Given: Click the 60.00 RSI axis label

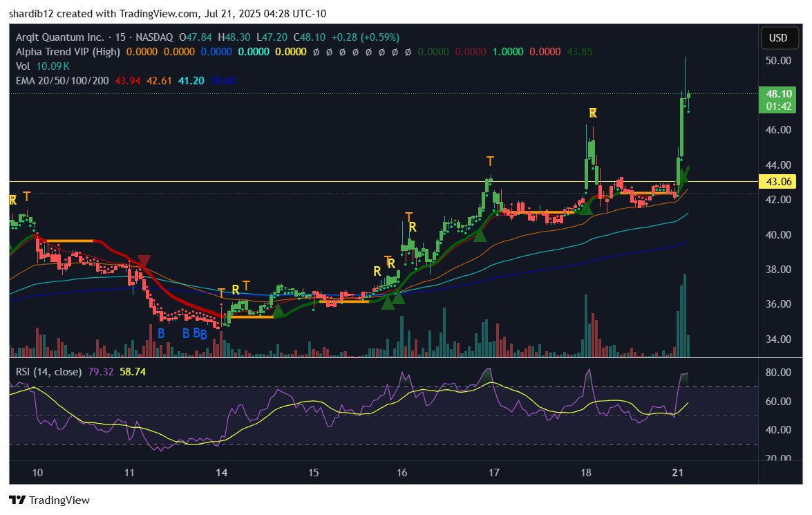Looking at the screenshot, I should pyautogui.click(x=778, y=402).
